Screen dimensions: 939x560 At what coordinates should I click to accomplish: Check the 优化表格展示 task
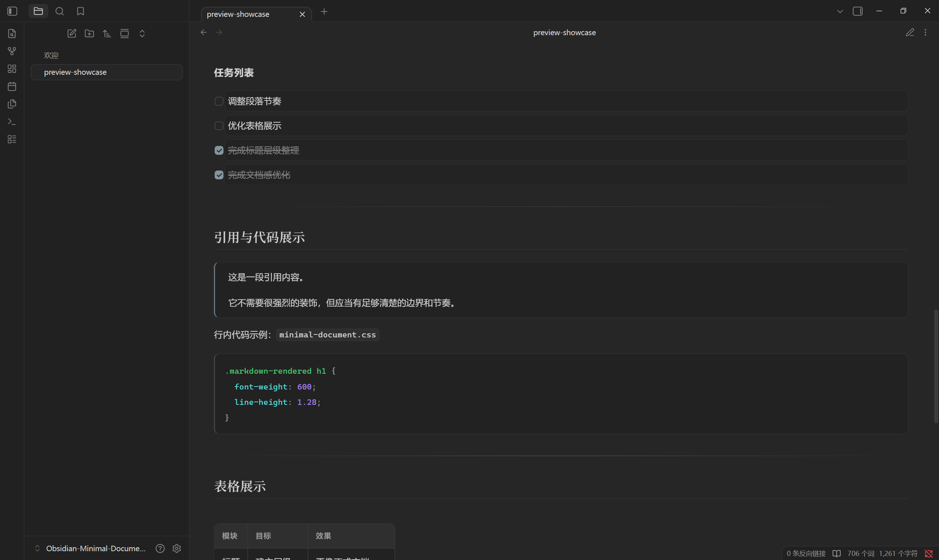[219, 126]
